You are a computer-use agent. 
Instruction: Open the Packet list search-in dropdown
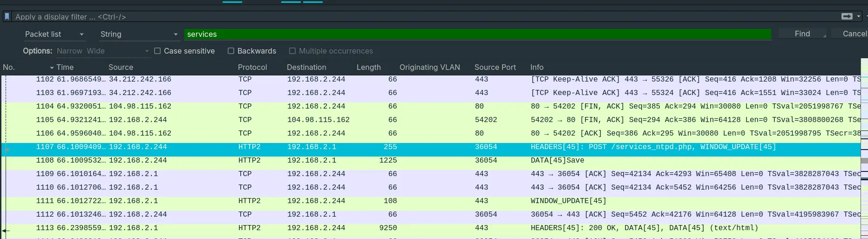click(54, 34)
